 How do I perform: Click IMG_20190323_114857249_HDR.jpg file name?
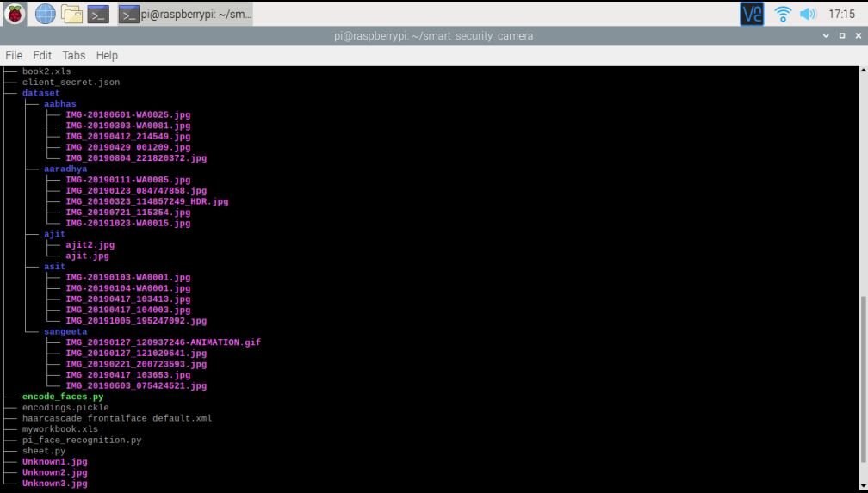[146, 202]
